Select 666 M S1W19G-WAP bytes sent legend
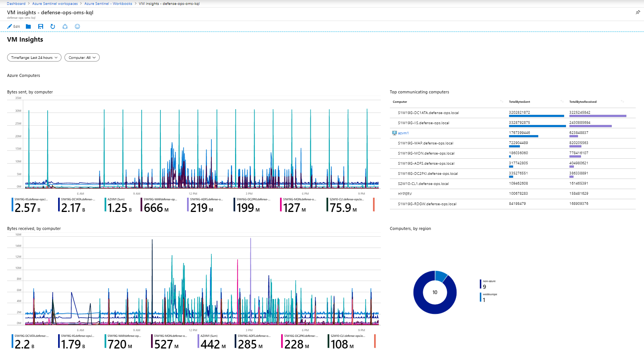The width and height of the screenshot is (644, 359). (x=159, y=205)
